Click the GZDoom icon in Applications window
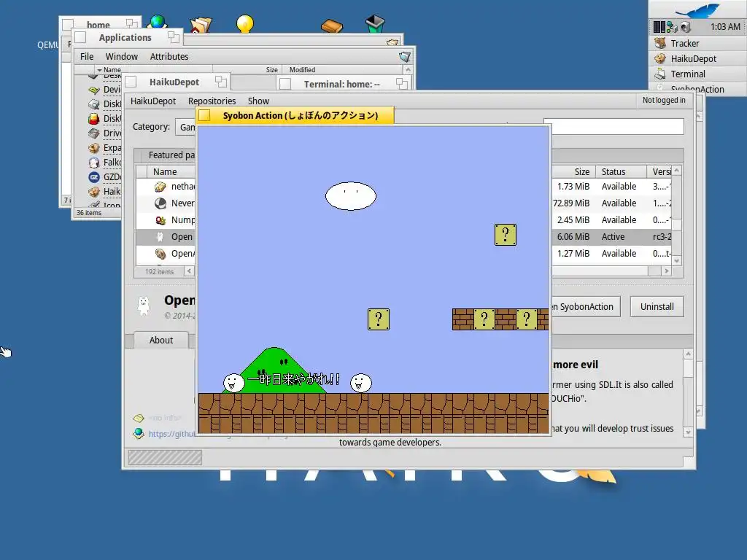This screenshot has height=560, width=747. (x=94, y=177)
